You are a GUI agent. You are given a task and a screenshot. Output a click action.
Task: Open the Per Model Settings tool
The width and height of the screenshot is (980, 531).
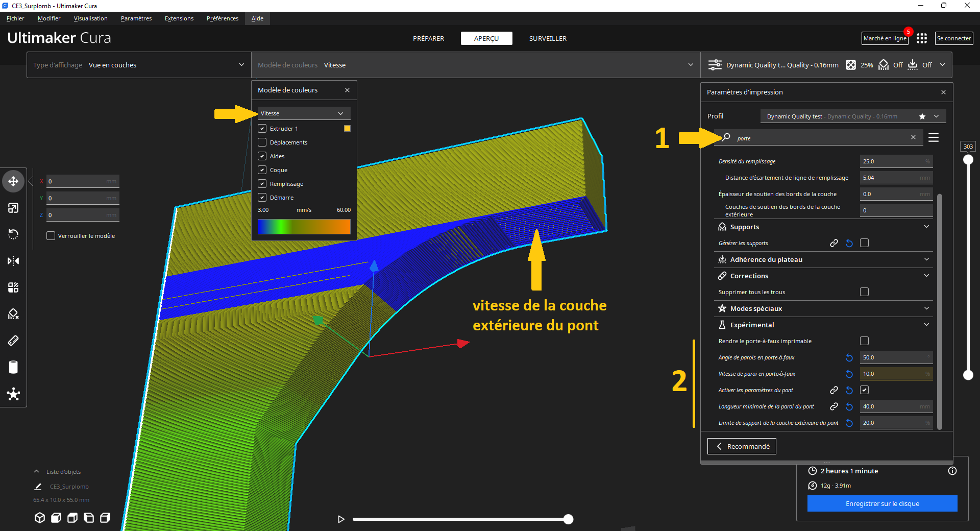point(13,287)
